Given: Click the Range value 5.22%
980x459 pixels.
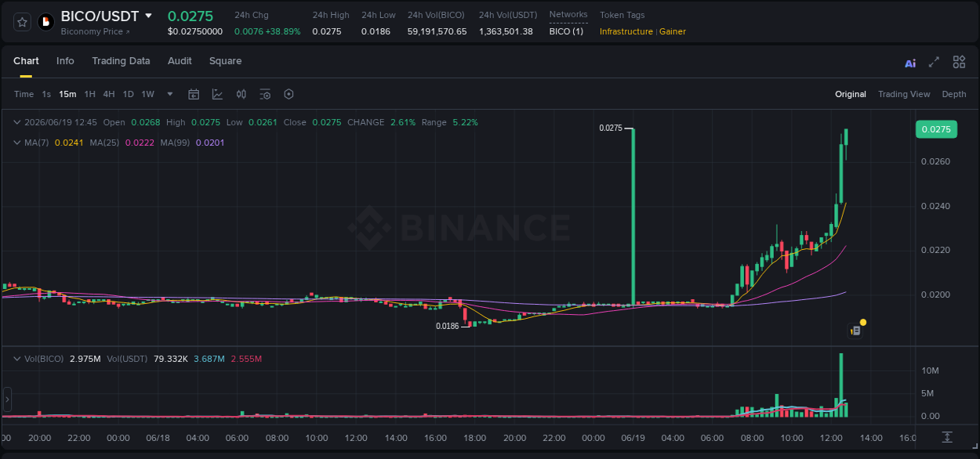Looking at the screenshot, I should point(465,122).
